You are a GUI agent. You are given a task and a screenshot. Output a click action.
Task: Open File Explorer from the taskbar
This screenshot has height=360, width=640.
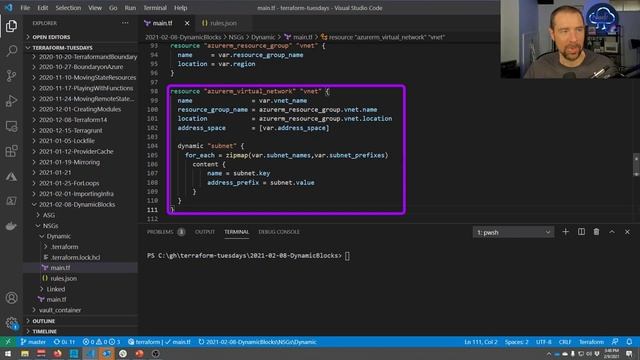[x=25, y=353]
